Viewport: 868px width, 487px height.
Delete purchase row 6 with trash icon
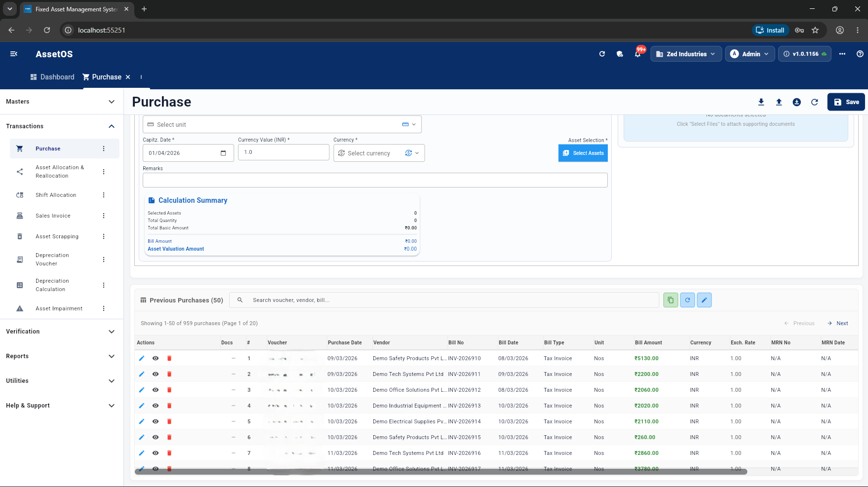coord(169,437)
